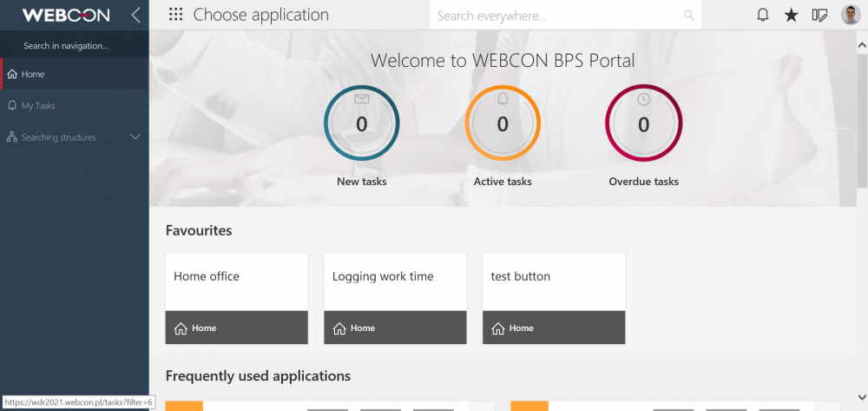
Task: Click Choose application title
Action: click(260, 15)
